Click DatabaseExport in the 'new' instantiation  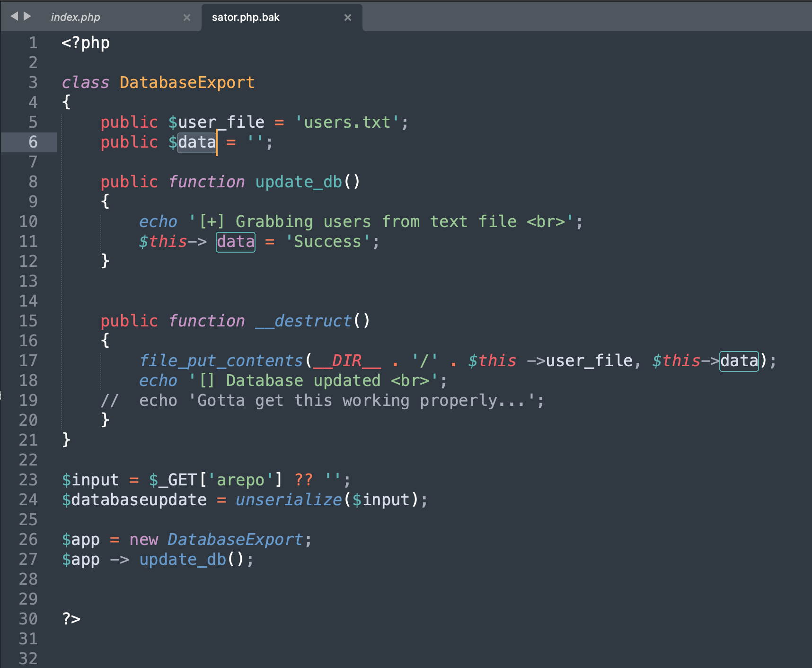pos(236,540)
